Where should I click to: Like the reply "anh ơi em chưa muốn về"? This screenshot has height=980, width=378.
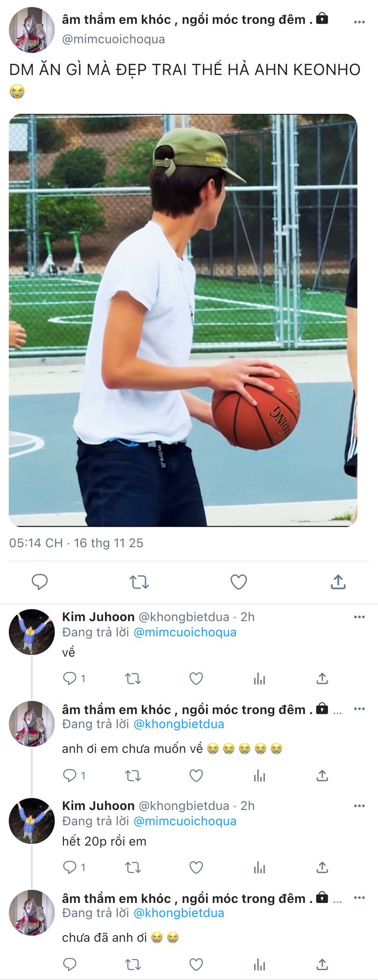tap(196, 775)
